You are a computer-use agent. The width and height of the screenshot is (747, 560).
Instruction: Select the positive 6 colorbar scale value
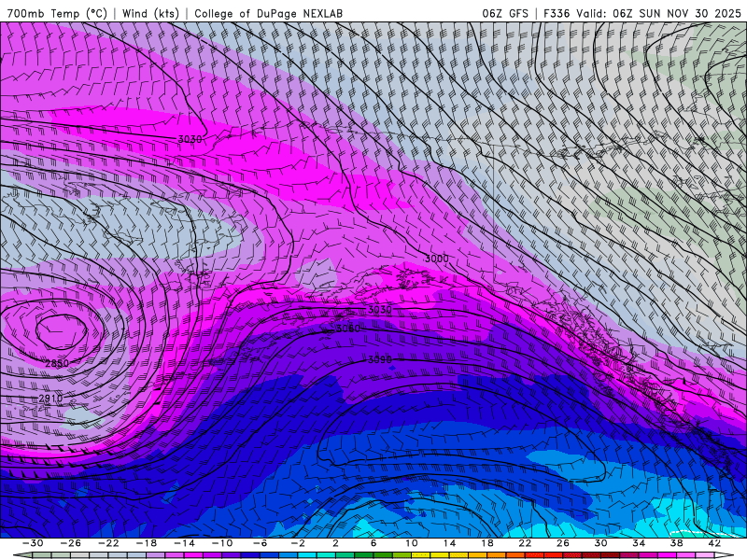(x=373, y=543)
